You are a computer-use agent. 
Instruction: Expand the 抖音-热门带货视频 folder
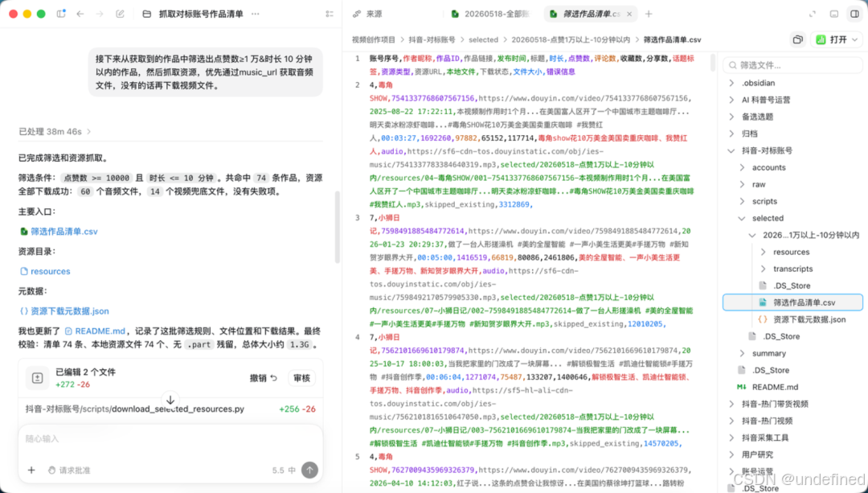732,404
